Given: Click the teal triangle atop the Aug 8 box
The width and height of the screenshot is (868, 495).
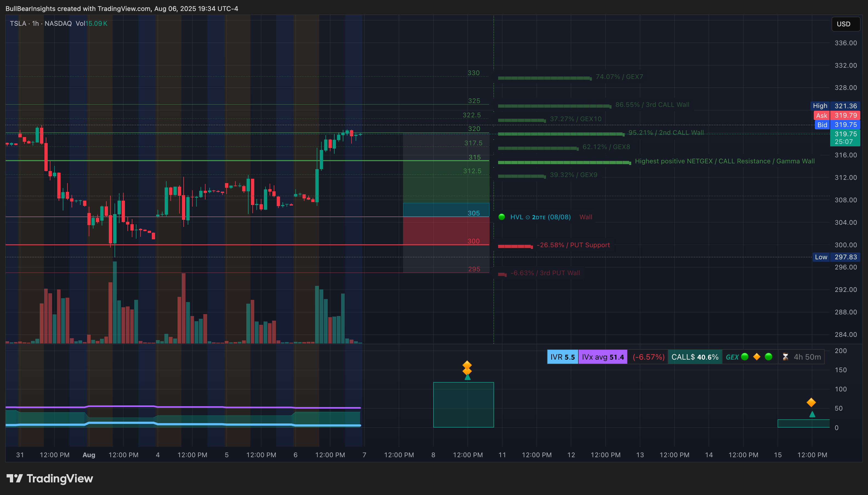Looking at the screenshot, I should point(467,377).
